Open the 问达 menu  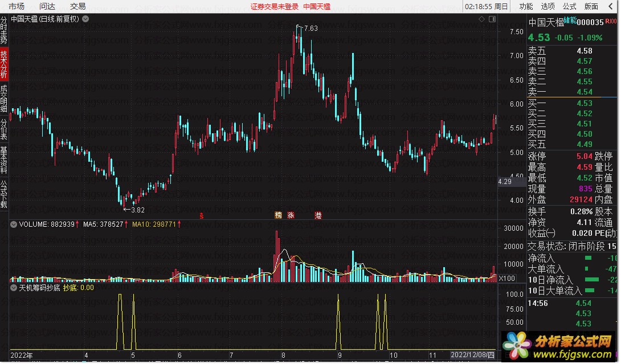click(x=47, y=6)
